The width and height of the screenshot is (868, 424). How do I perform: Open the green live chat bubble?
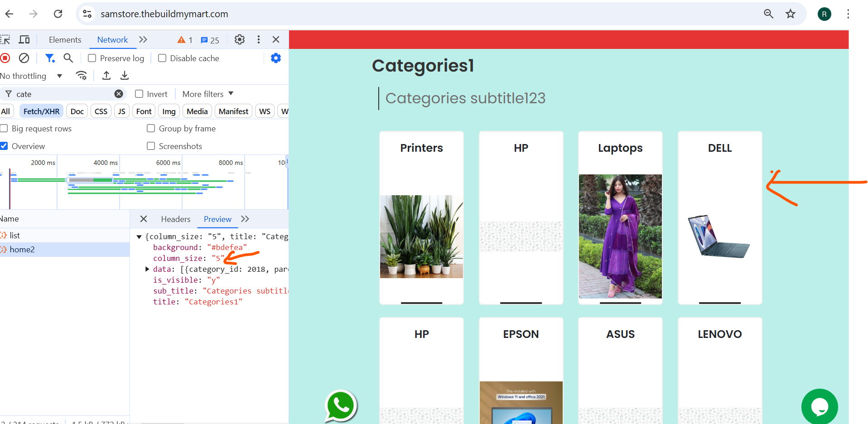(820, 406)
